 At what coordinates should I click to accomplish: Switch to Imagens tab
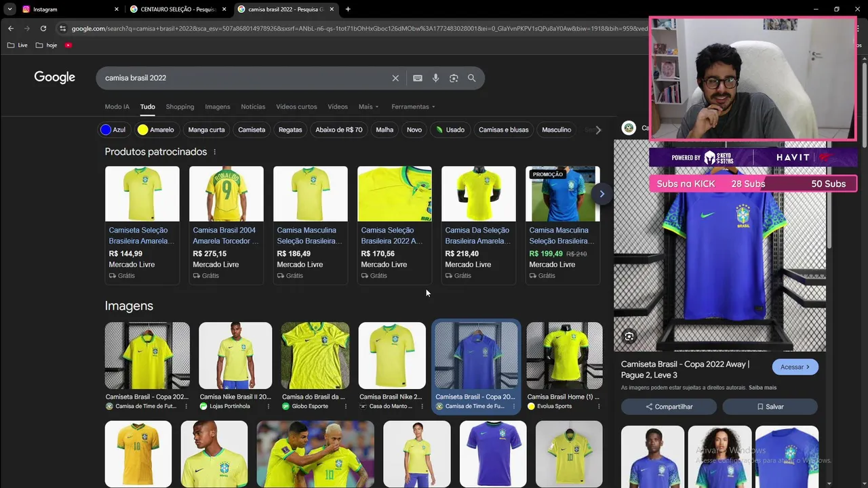[x=218, y=106]
